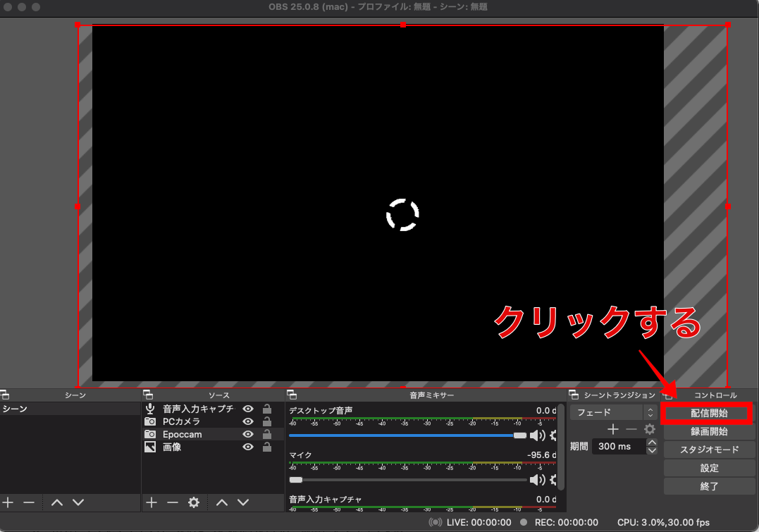Add a scene transition with plus icon
759x532 pixels.
click(613, 429)
